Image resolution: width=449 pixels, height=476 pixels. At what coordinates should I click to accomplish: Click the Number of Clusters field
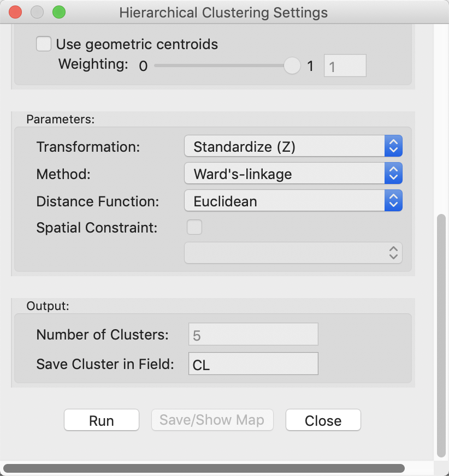(x=253, y=334)
